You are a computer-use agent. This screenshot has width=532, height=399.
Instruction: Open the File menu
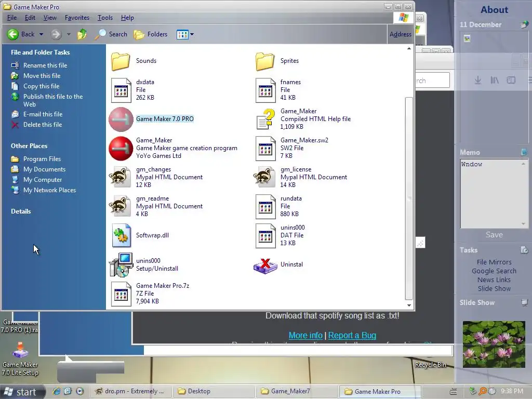coord(12,18)
